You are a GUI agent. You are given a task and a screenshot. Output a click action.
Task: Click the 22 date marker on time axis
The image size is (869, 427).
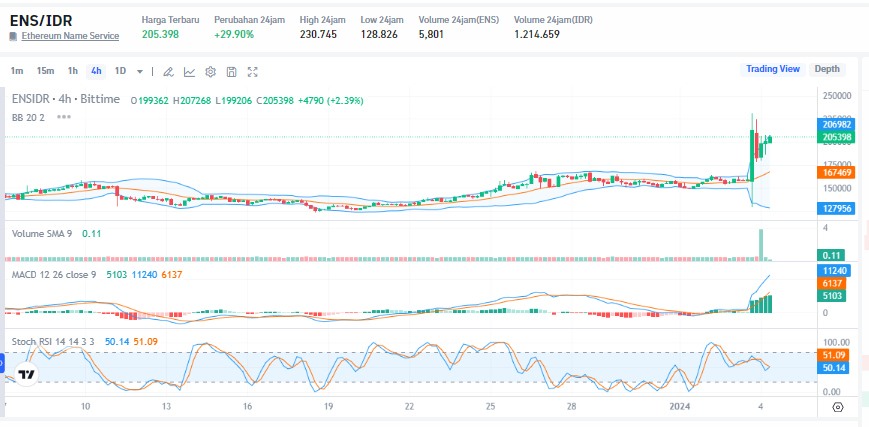(409, 406)
